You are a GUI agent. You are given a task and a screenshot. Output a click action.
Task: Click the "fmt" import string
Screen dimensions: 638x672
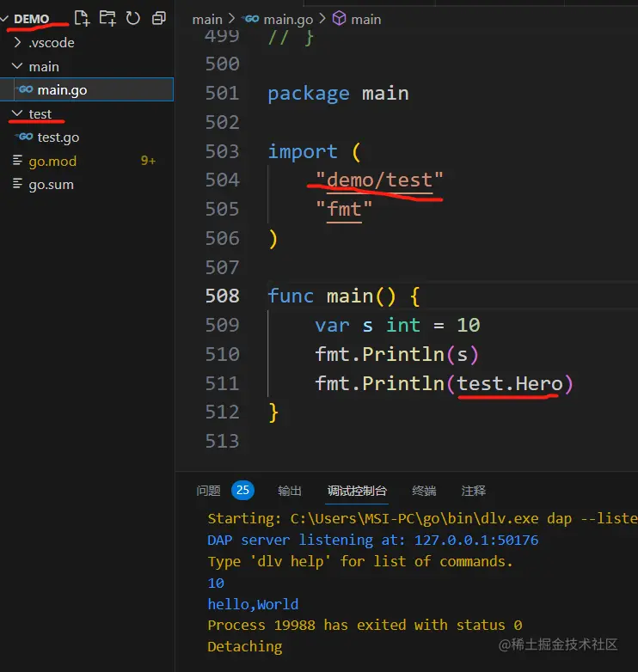click(x=344, y=209)
